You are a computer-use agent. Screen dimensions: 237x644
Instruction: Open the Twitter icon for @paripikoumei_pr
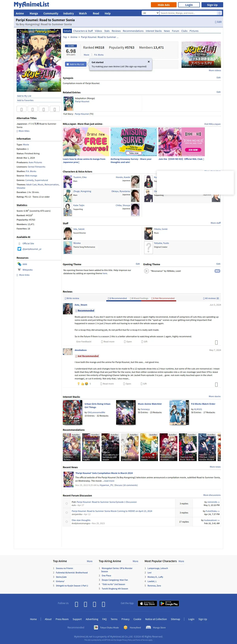[19, 249]
